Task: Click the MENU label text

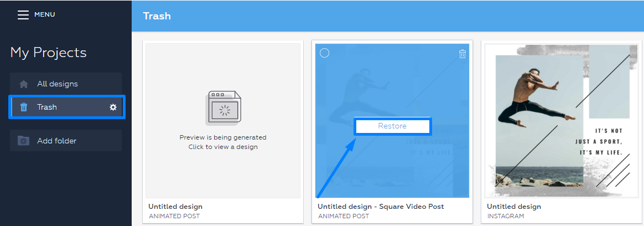Action: pyautogui.click(x=45, y=14)
